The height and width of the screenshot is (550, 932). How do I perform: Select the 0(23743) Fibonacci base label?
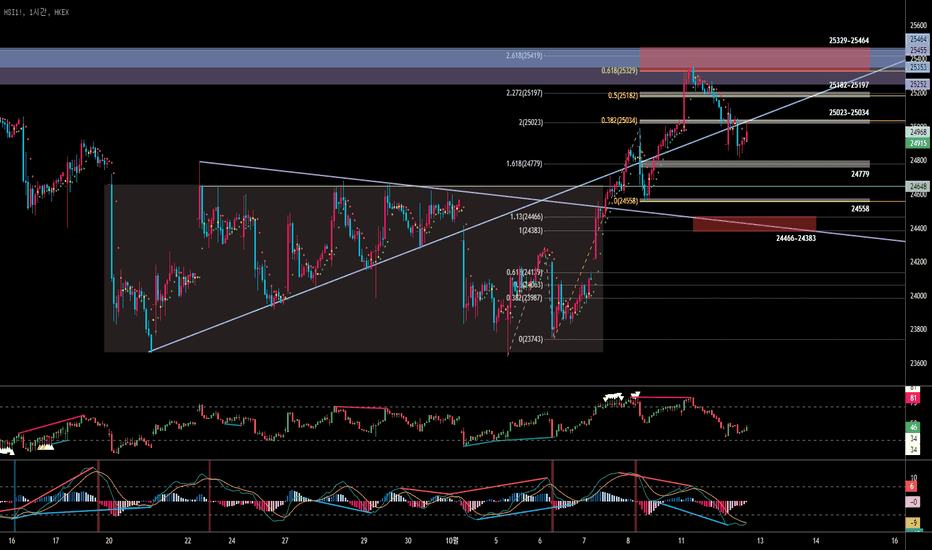531,339
